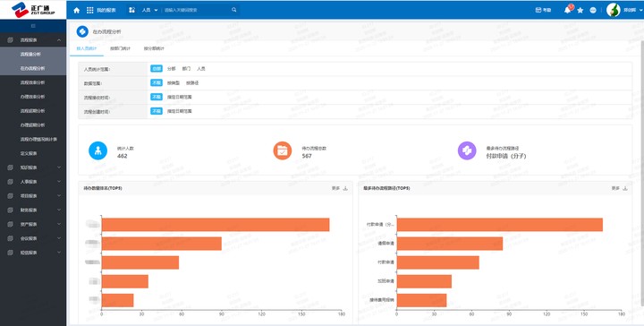Open 流程办理情况统计表 in the sidebar
The image size is (644, 326).
[x=33, y=140]
